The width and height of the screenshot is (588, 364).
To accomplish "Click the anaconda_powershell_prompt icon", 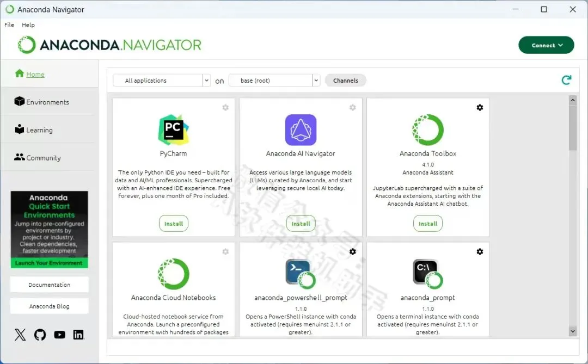I will tap(301, 274).
